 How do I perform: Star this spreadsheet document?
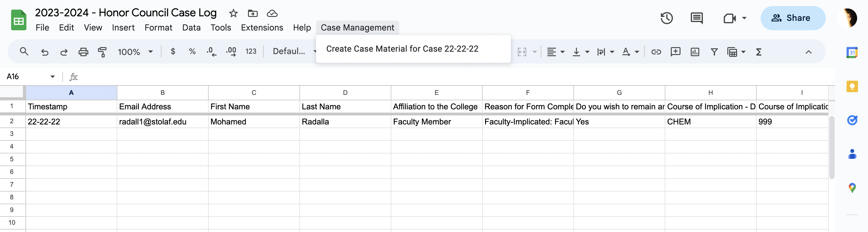[x=233, y=14]
